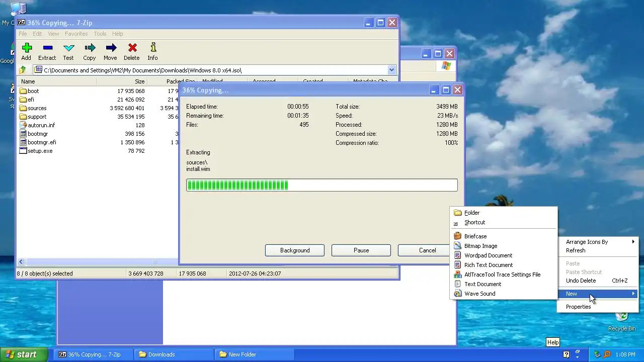The height and width of the screenshot is (362, 644).
Task: Open the 7-Zip File menu
Action: pos(23,34)
